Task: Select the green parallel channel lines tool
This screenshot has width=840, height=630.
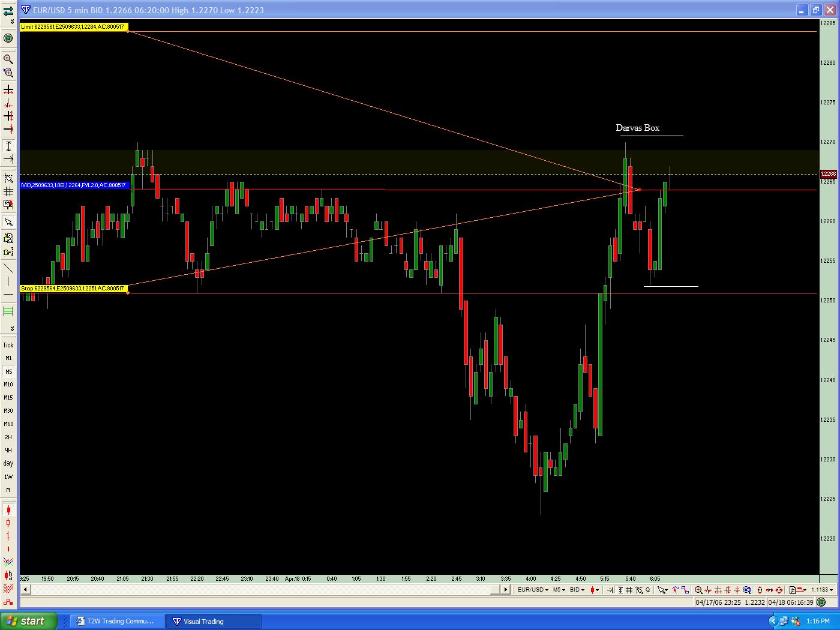Action: 8,311
